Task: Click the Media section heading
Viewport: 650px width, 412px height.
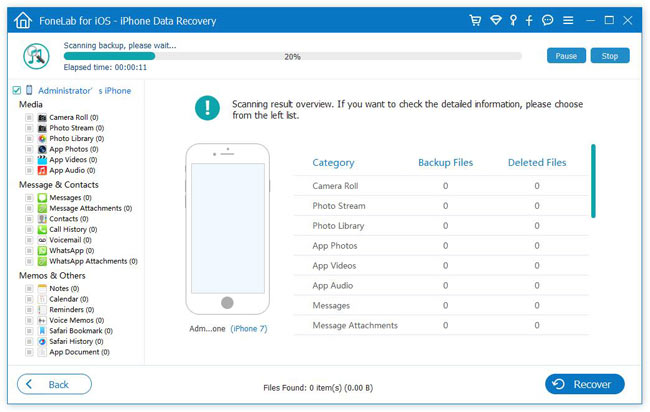Action: (31, 104)
